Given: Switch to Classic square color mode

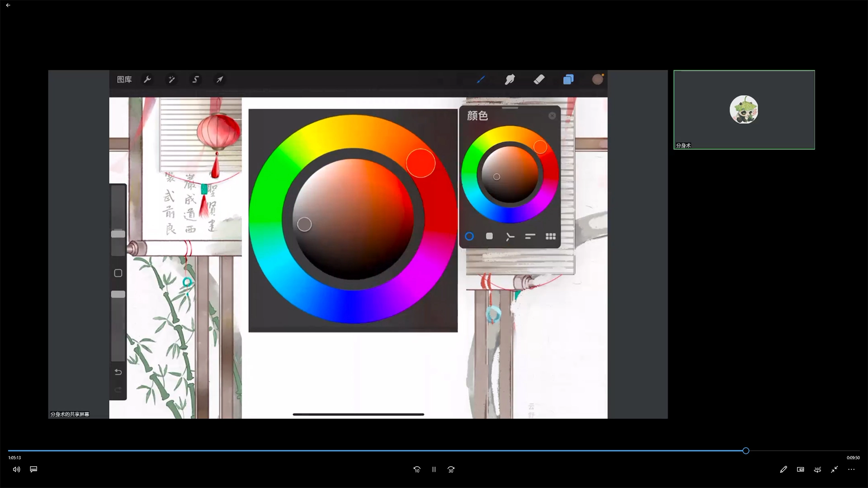Looking at the screenshot, I should coord(489,236).
